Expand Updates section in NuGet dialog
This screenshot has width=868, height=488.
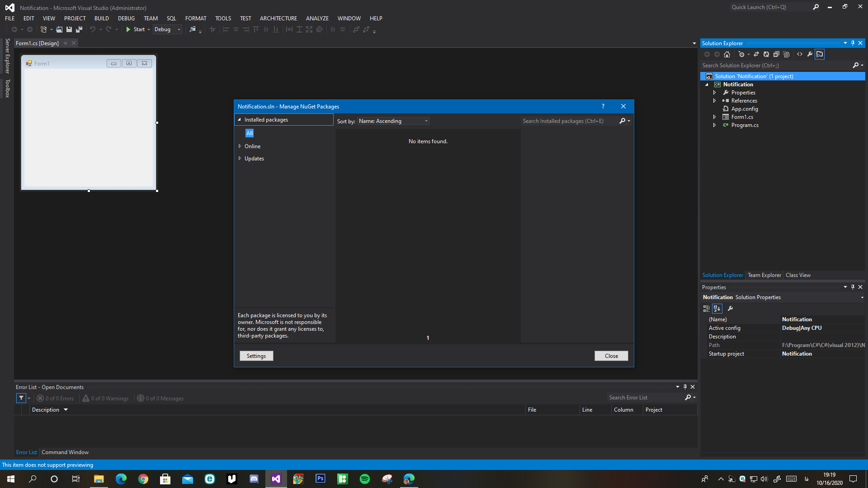click(240, 159)
